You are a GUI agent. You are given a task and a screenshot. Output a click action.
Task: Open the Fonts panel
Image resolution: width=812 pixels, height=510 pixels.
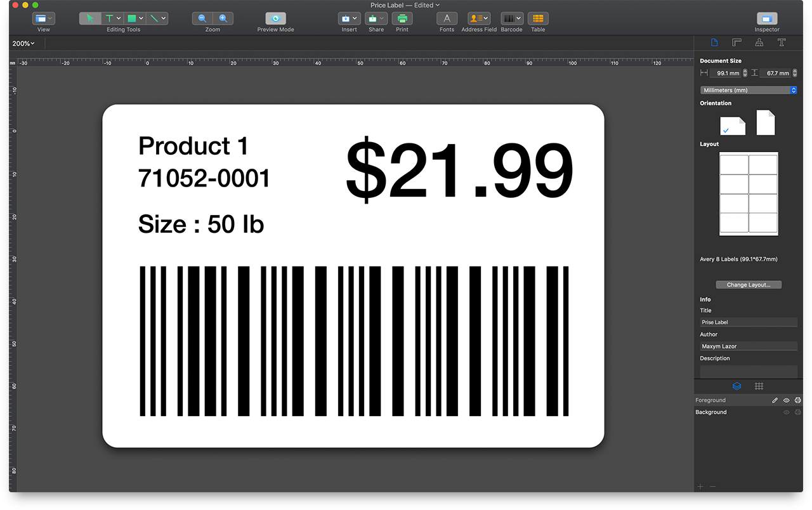click(x=447, y=18)
